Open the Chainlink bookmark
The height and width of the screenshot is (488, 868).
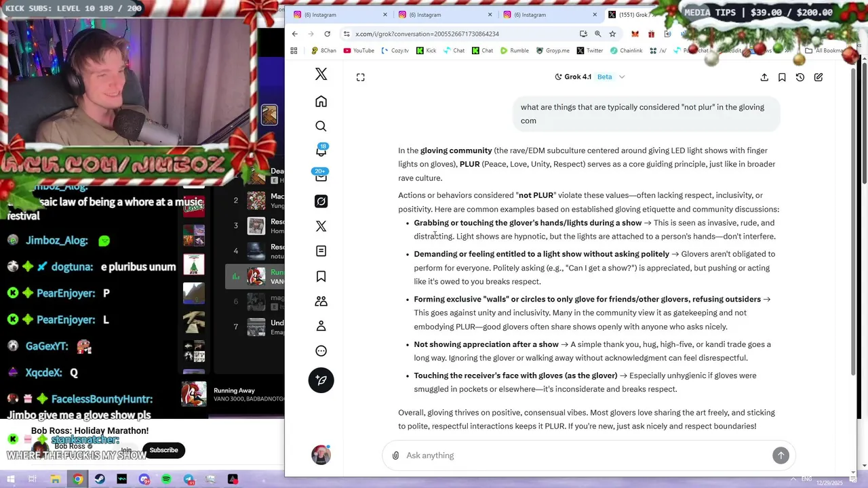tap(626, 51)
